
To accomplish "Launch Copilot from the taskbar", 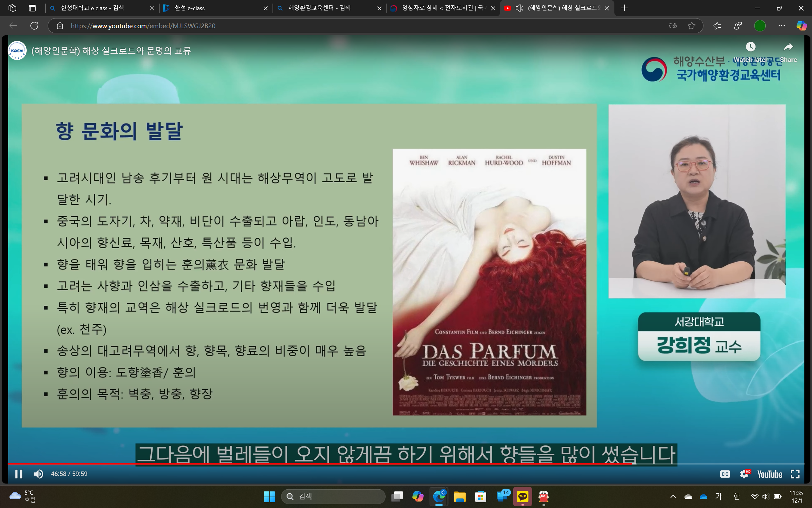I will (418, 497).
